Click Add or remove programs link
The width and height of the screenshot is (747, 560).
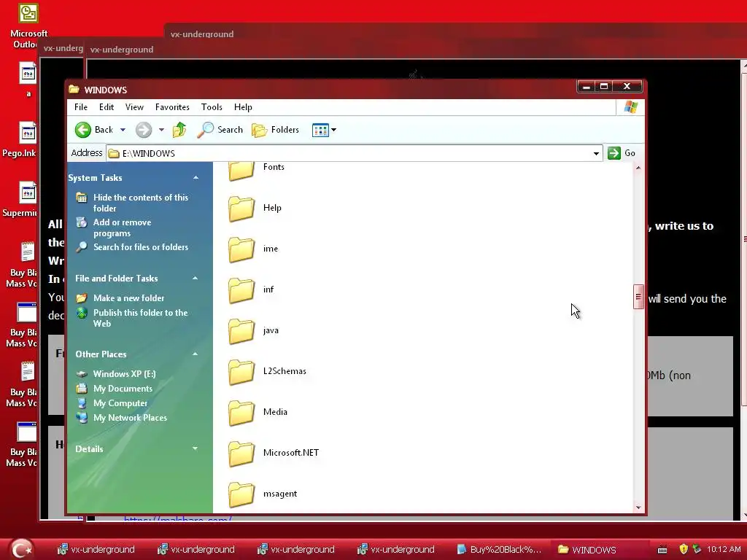pos(122,227)
